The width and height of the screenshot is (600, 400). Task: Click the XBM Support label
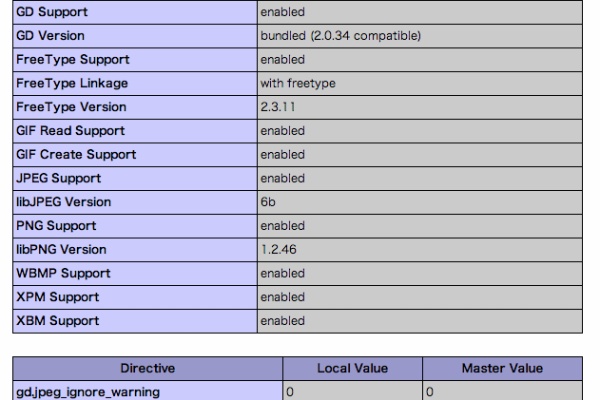(x=57, y=321)
